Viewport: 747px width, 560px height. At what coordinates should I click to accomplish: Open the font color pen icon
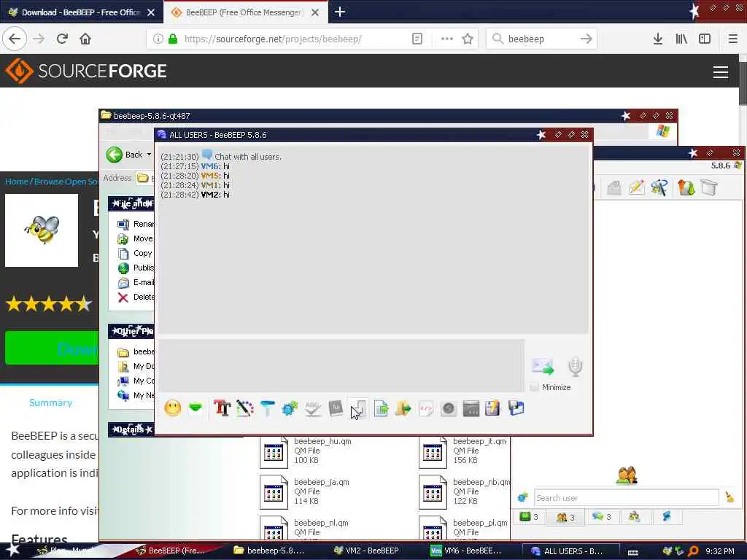pyautogui.click(x=245, y=408)
